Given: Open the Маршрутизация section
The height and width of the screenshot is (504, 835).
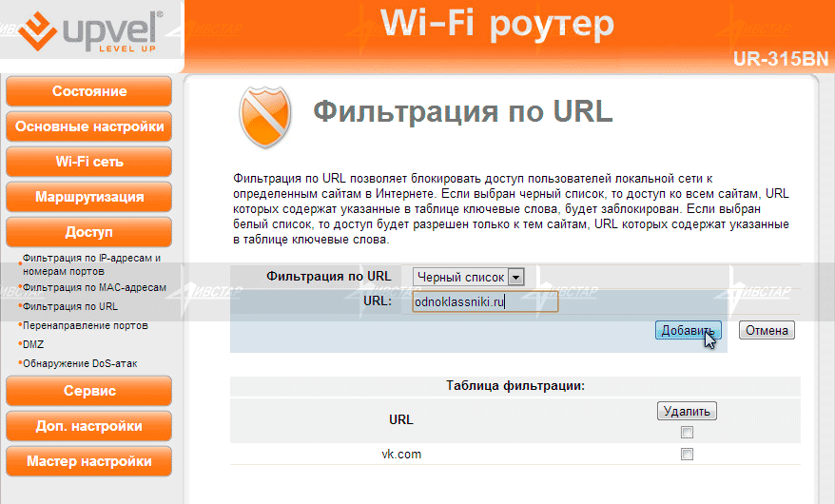Looking at the screenshot, I should pyautogui.click(x=88, y=197).
